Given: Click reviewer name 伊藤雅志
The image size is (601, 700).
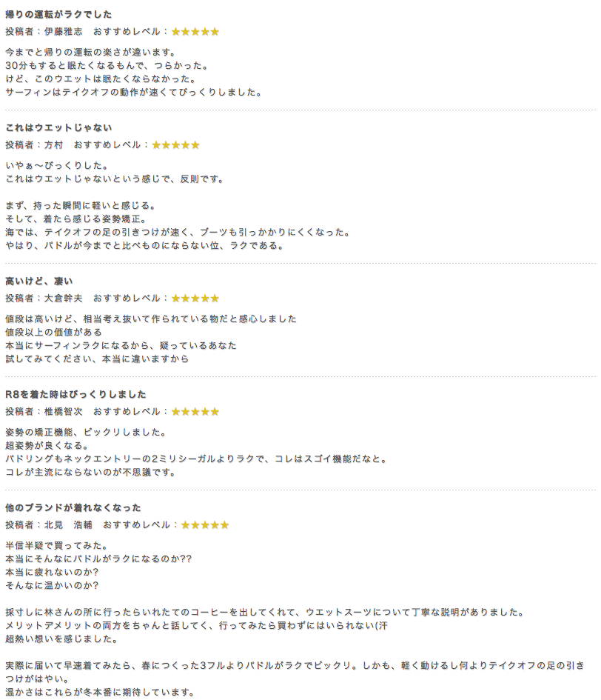Looking at the screenshot, I should (x=64, y=32).
